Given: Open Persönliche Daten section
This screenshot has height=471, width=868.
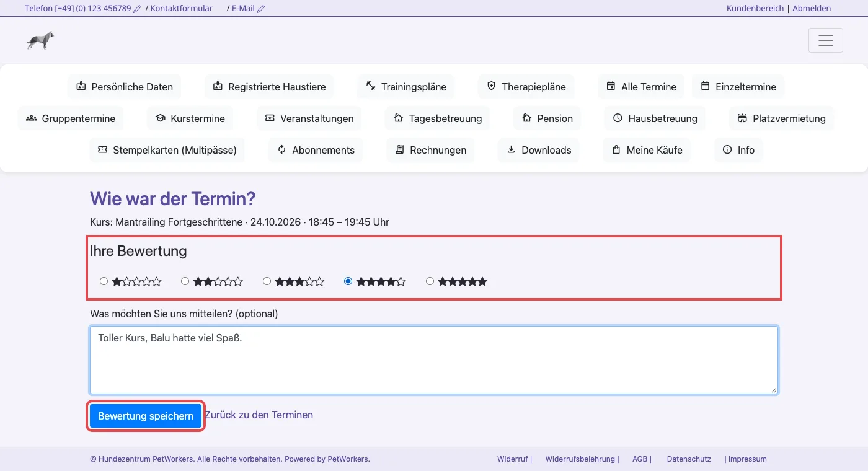Looking at the screenshot, I should (x=124, y=87).
